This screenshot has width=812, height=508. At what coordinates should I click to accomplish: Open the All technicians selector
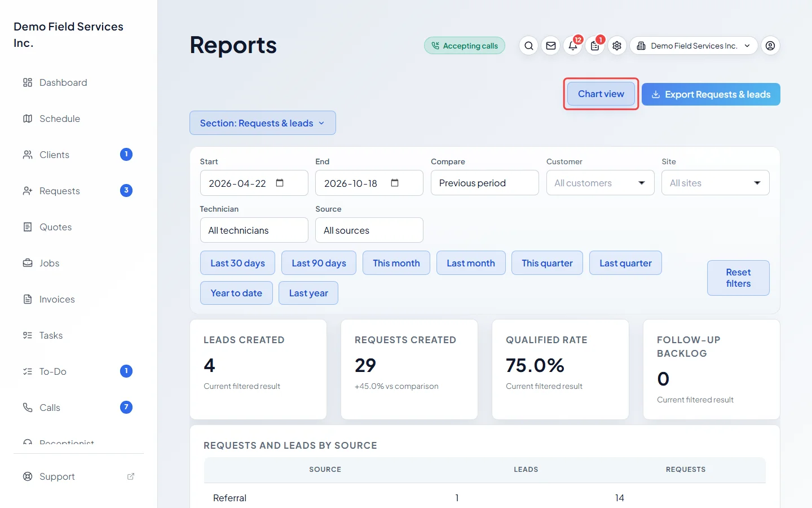coord(254,230)
